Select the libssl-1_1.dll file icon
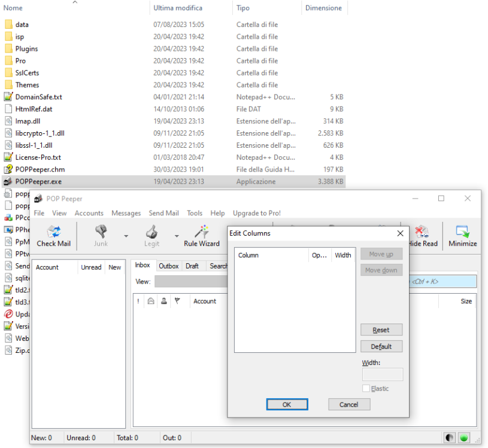The height and width of the screenshot is (448, 488). coord(9,145)
